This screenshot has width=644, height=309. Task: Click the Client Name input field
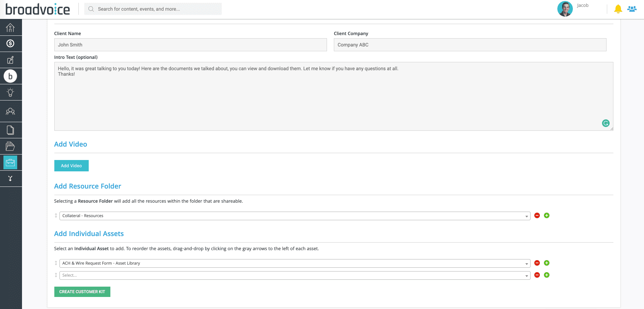[190, 45]
